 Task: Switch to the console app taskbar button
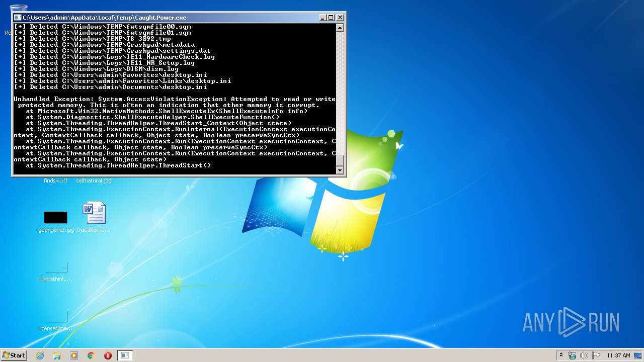125,355
